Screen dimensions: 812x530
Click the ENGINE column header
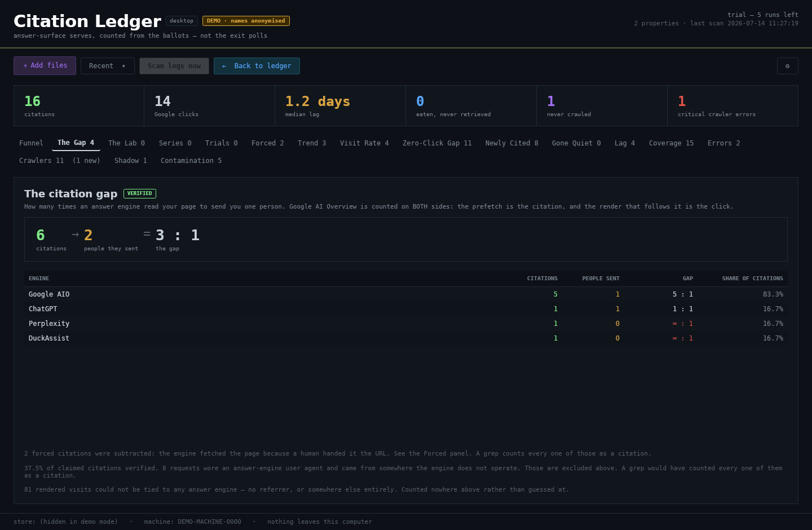click(x=39, y=279)
